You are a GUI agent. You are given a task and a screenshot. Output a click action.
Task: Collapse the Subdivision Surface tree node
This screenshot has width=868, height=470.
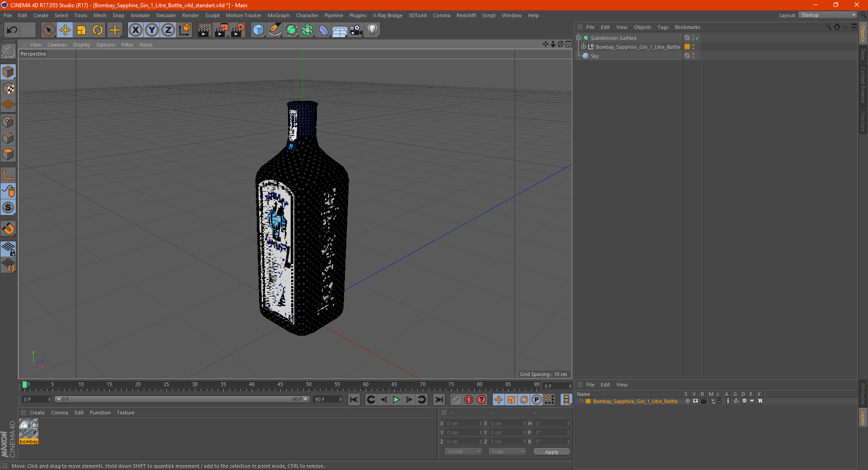pos(578,38)
